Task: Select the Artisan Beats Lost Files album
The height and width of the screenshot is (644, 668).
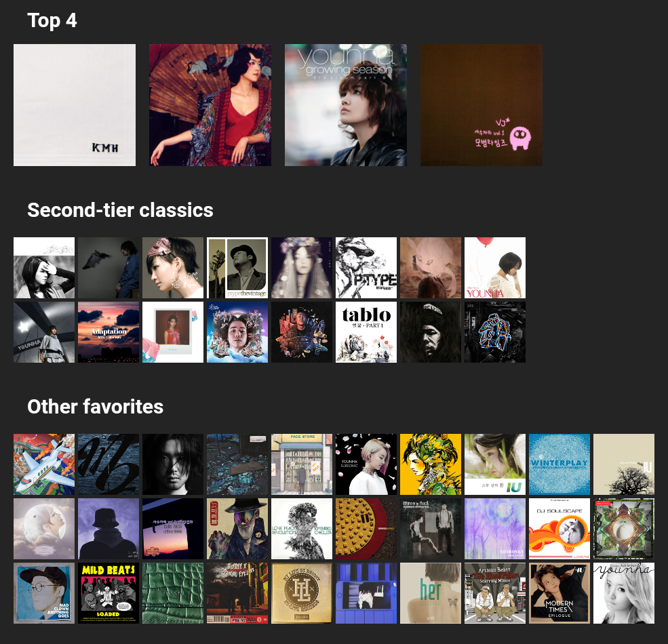Action: [495, 593]
